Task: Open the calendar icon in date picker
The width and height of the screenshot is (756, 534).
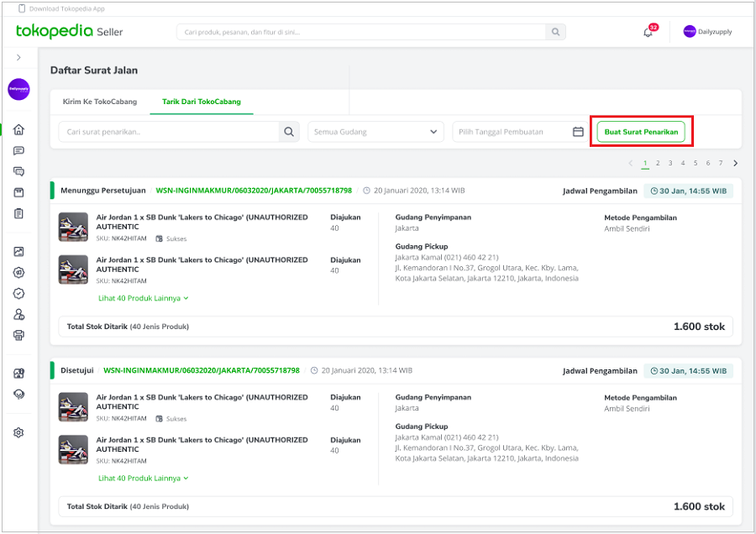Action: (578, 132)
